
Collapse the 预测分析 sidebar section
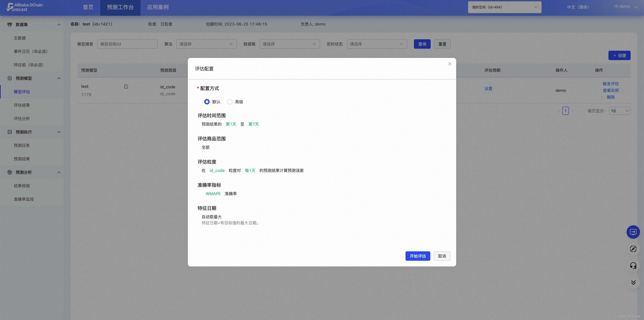(59, 172)
